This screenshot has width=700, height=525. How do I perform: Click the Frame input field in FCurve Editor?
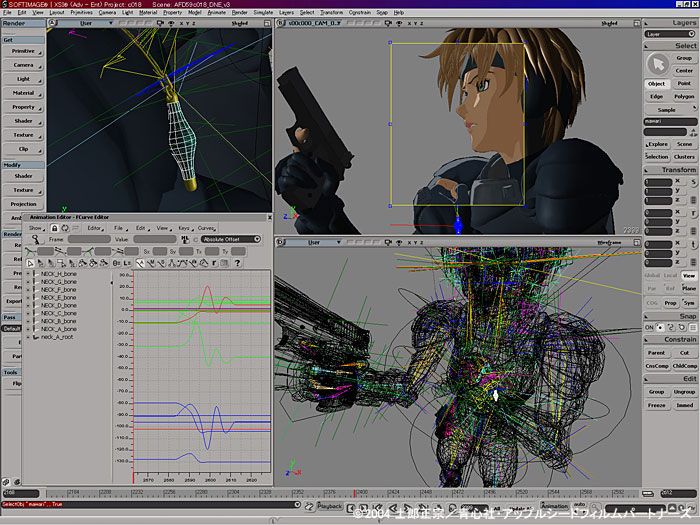(89, 240)
